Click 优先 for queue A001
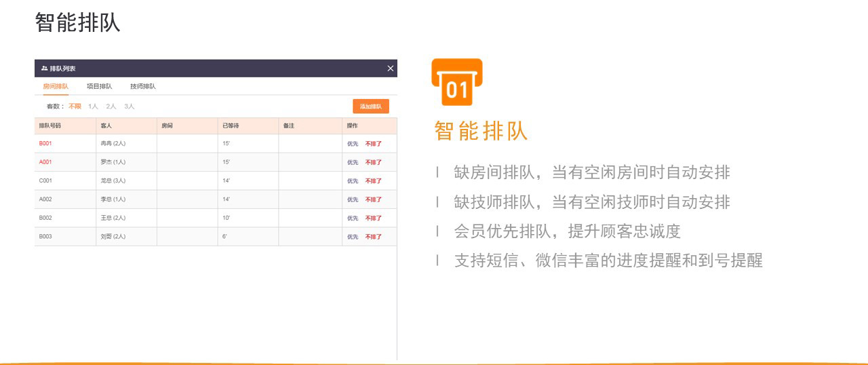This screenshot has height=365, width=868. click(x=353, y=162)
